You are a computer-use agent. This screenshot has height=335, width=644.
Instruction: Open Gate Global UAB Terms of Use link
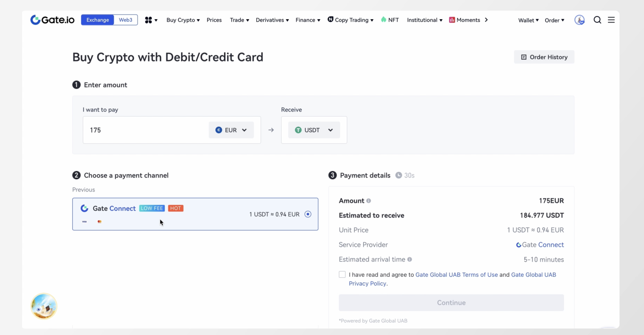point(456,275)
